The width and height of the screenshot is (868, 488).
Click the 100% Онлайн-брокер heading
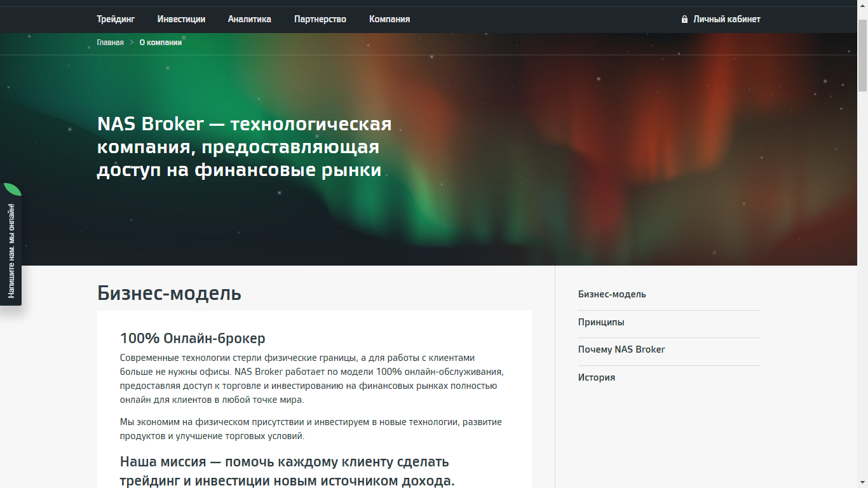(193, 338)
